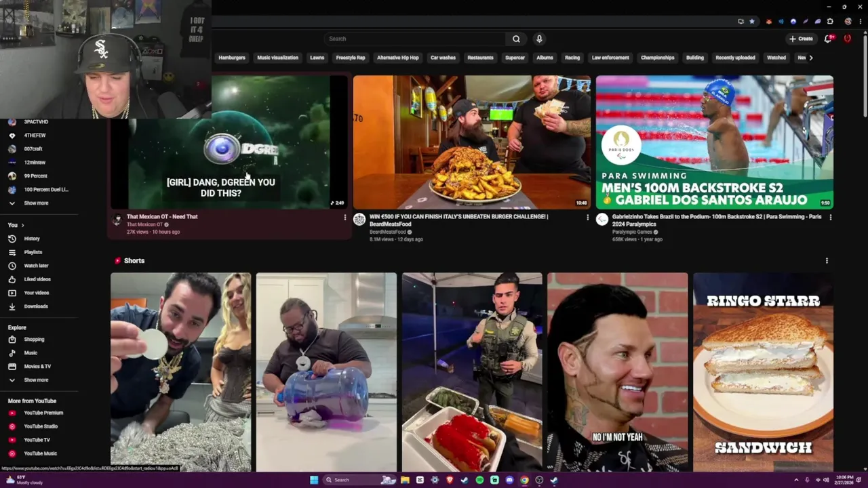Select the Freestyle Rap chip
The image size is (868, 488).
coord(351,58)
